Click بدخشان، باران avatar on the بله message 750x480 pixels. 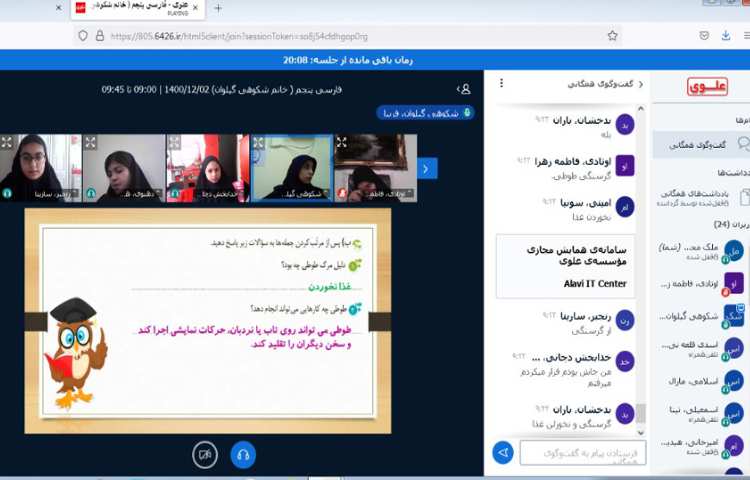(625, 124)
